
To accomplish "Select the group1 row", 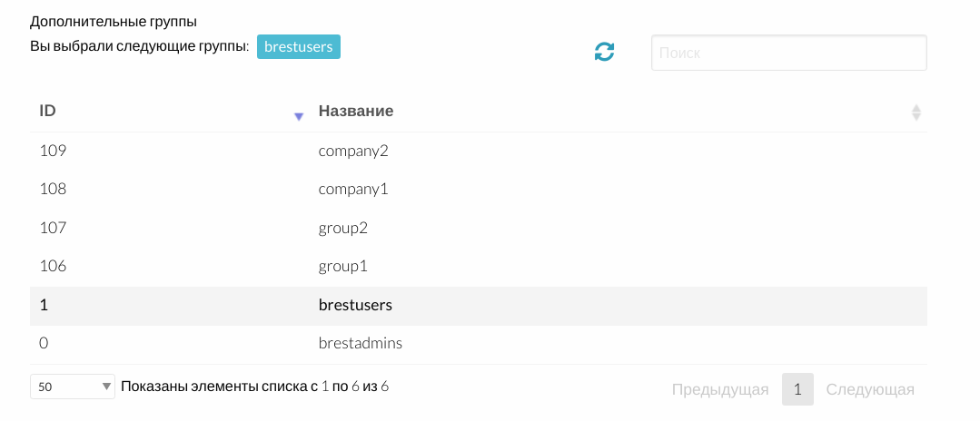I will [x=343, y=267].
